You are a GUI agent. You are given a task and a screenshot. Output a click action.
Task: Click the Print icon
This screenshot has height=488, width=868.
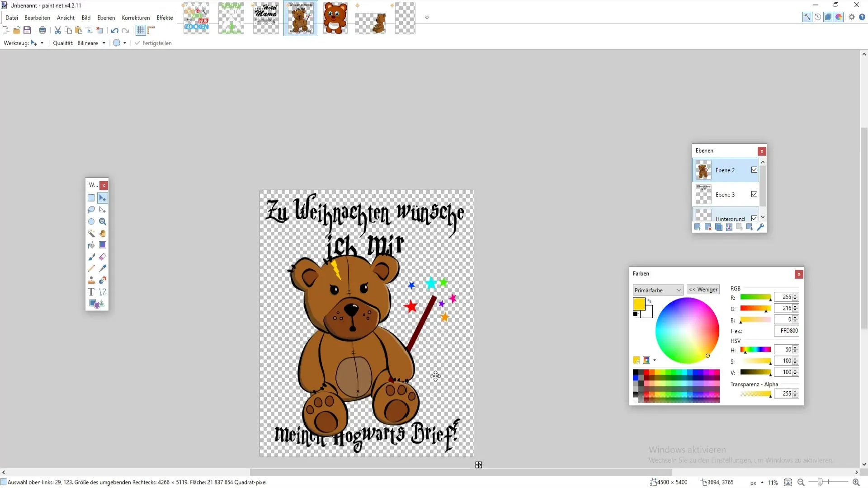tap(42, 30)
